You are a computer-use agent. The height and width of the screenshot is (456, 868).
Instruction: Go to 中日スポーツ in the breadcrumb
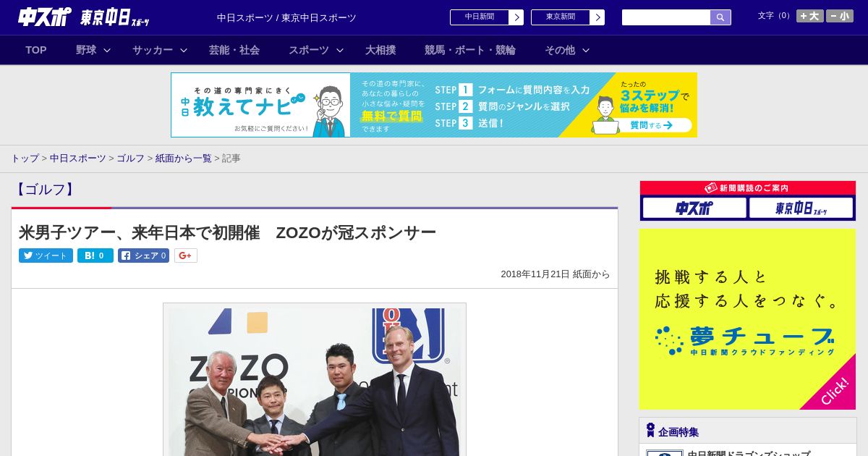point(78,158)
